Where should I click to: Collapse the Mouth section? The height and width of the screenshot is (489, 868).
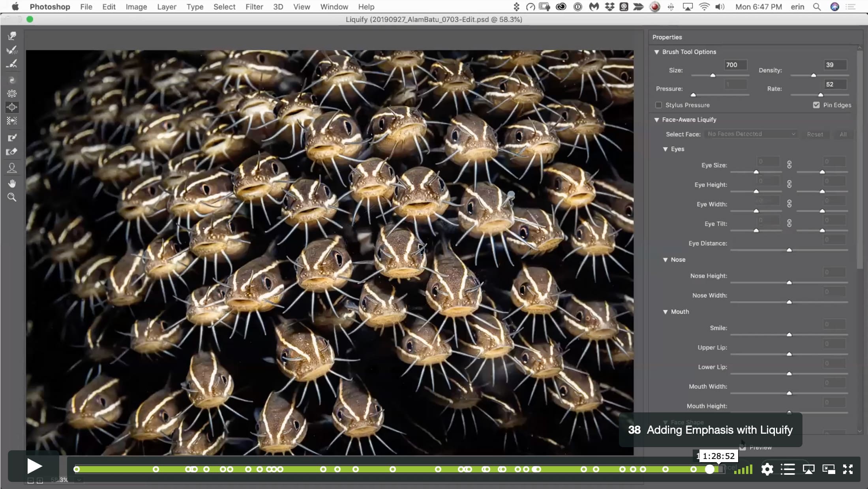pyautogui.click(x=665, y=312)
